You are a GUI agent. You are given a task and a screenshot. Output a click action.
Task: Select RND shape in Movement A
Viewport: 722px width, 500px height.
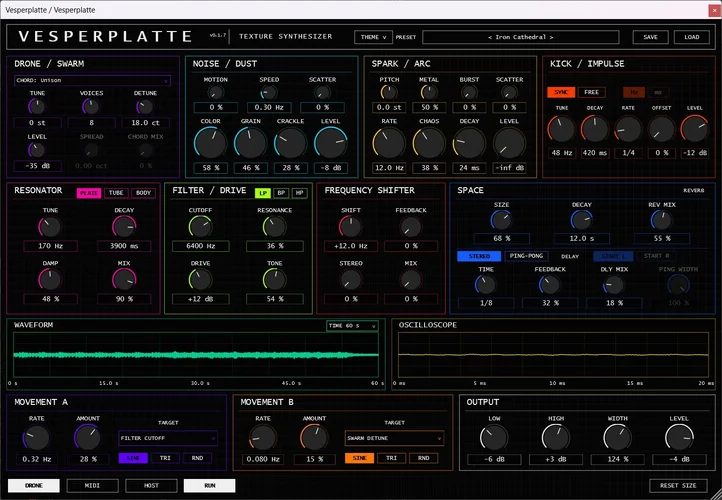pos(197,458)
